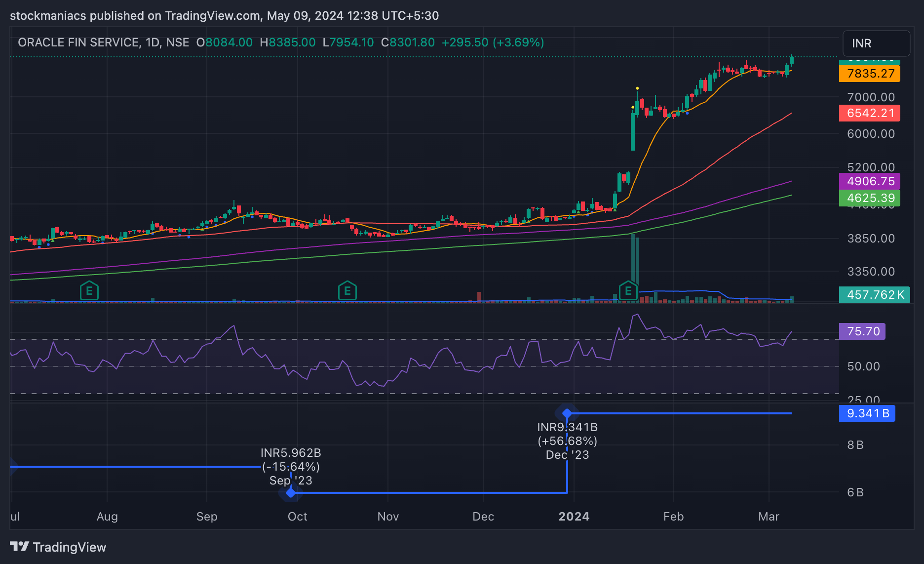Open the 1D timeframe selector
Viewport: 924px width, 564px height.
pyautogui.click(x=153, y=42)
